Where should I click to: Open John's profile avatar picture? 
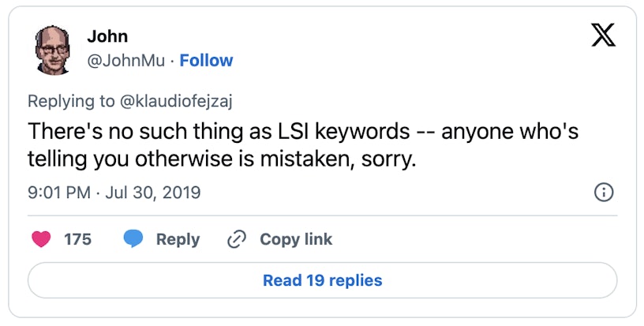coord(54,49)
